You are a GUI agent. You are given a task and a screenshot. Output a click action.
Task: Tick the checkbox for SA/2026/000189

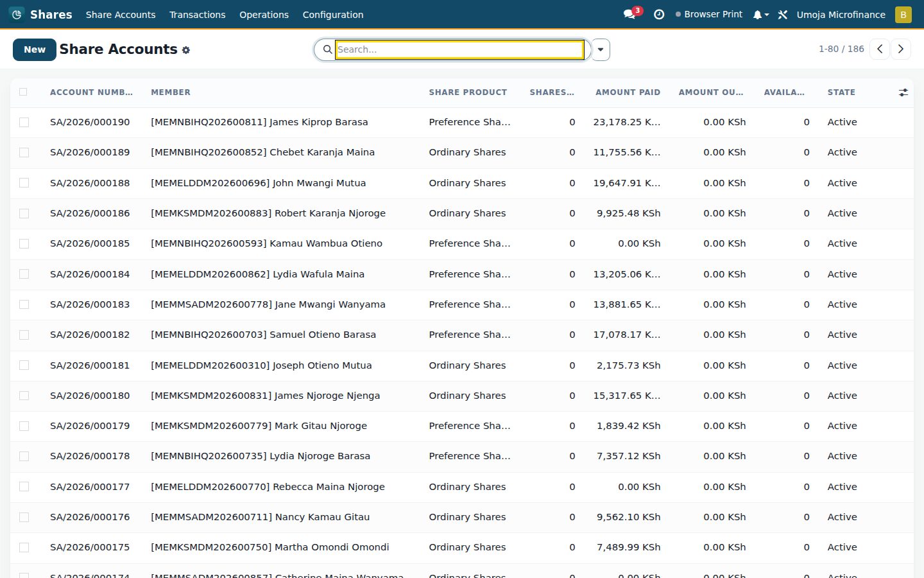tap(24, 152)
